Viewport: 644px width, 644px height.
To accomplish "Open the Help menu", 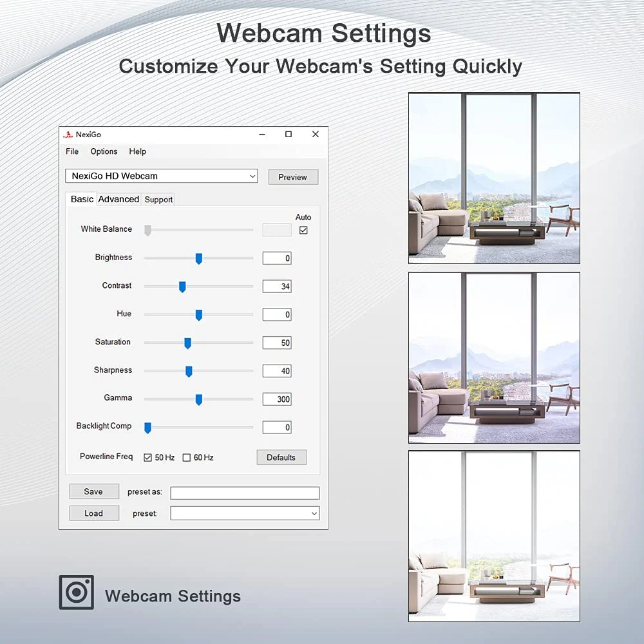I will 138,151.
